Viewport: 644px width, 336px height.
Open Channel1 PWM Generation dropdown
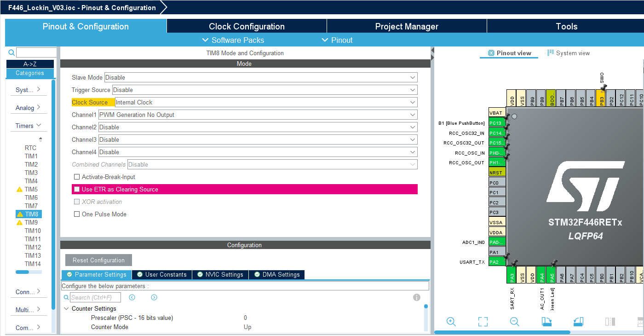258,115
